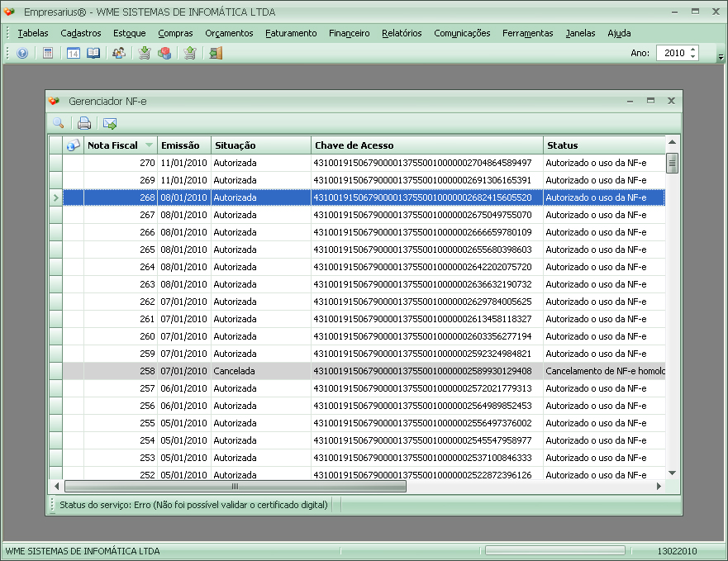The width and height of the screenshot is (728, 561).
Task: Click the colored cubes stock icon
Action: [164, 53]
